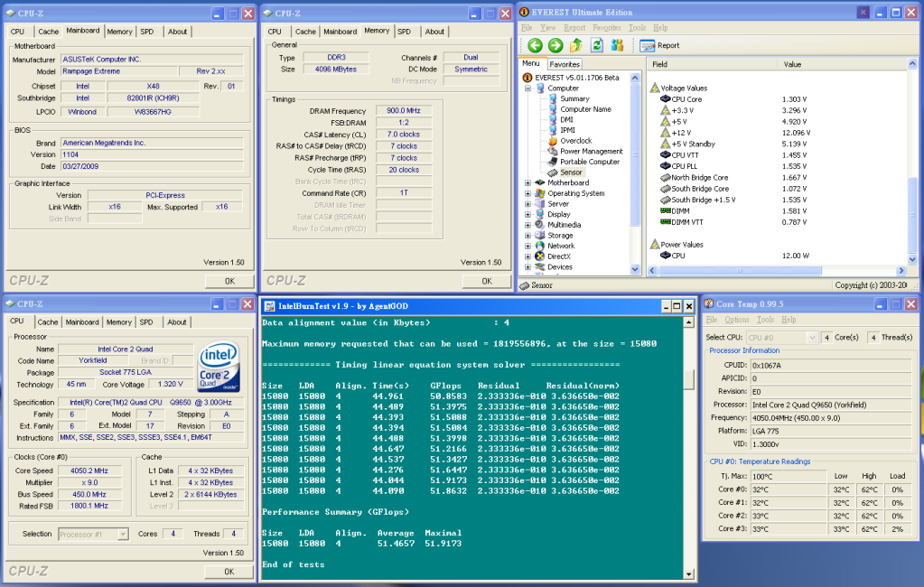Screen dimensions: 924x587
Task: Expand the Motherboard tree node
Action: click(528, 183)
